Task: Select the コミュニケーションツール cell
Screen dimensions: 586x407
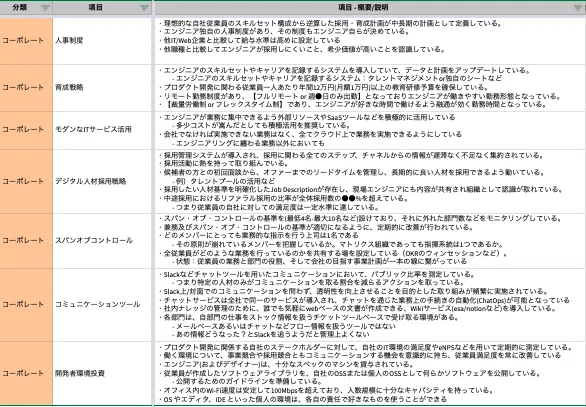Action: pos(102,304)
